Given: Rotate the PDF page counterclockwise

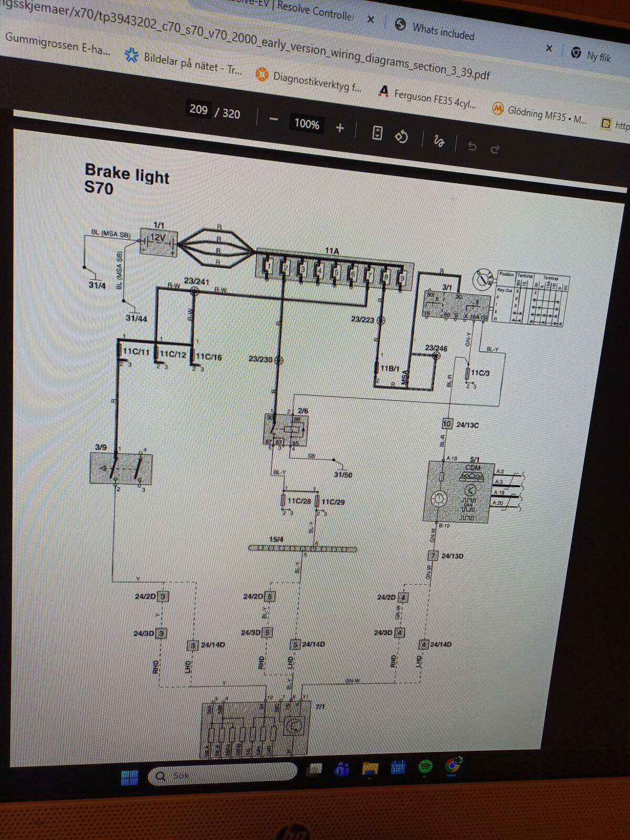Looking at the screenshot, I should click(402, 136).
